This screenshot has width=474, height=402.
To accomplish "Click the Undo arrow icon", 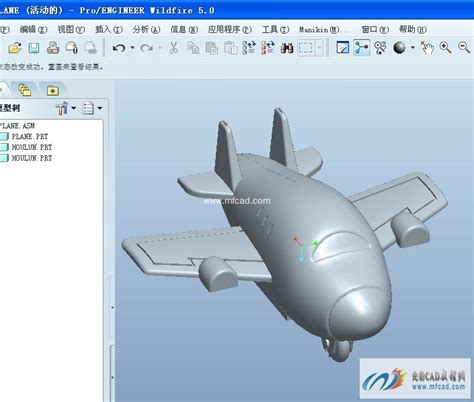I will [119, 48].
